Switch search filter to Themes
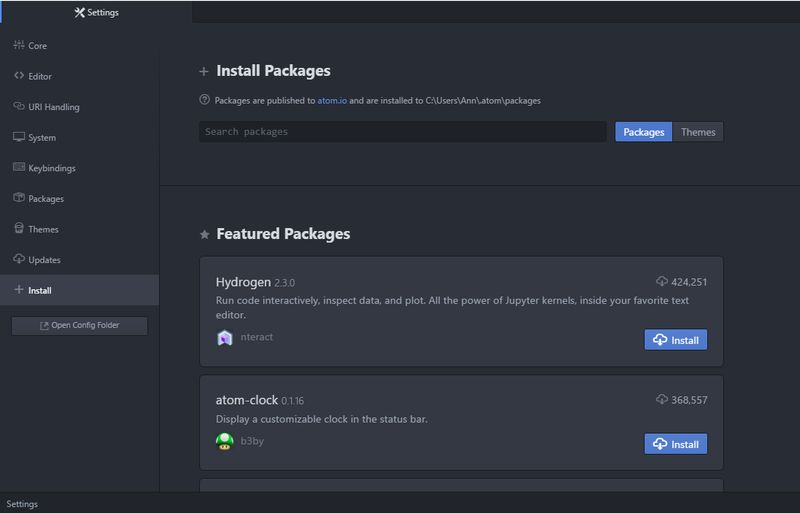 pyautogui.click(x=698, y=132)
